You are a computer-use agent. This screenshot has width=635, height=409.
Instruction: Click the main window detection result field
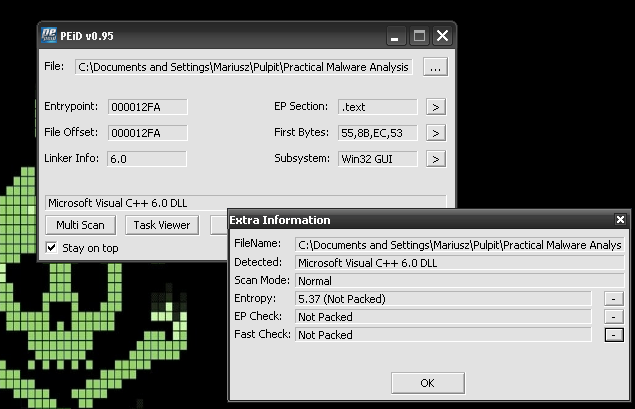pos(245,202)
